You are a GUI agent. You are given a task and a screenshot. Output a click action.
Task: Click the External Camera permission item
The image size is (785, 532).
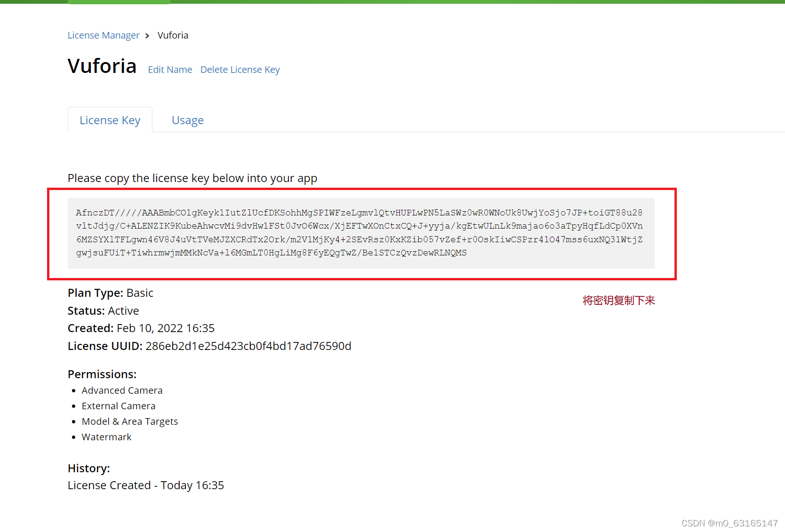click(119, 406)
